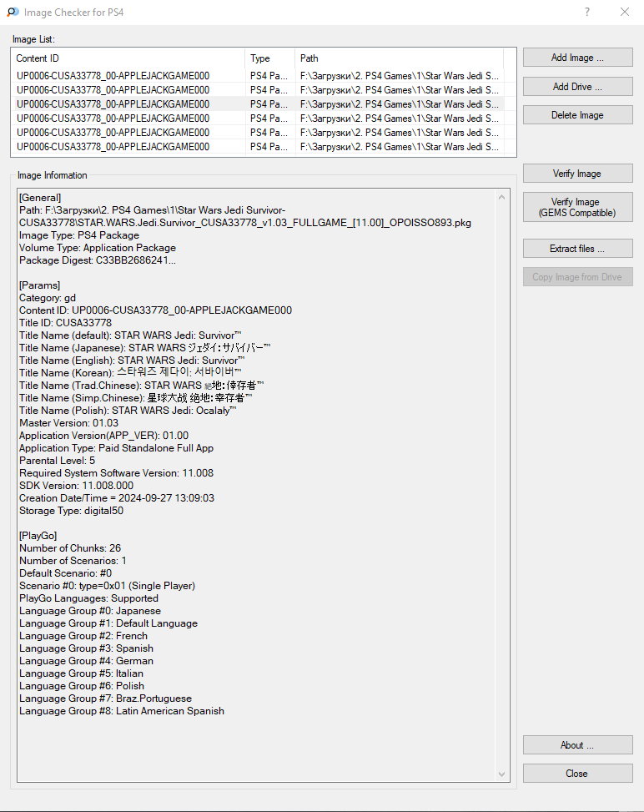Click the Default Scenario: #0 line
Screen dimensions: 644x812
coord(65,572)
